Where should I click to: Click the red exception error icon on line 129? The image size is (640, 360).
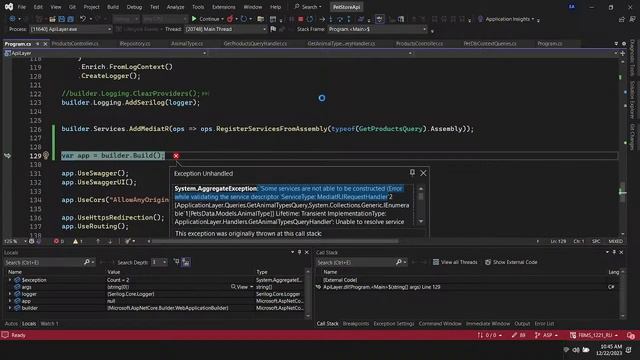(x=176, y=156)
